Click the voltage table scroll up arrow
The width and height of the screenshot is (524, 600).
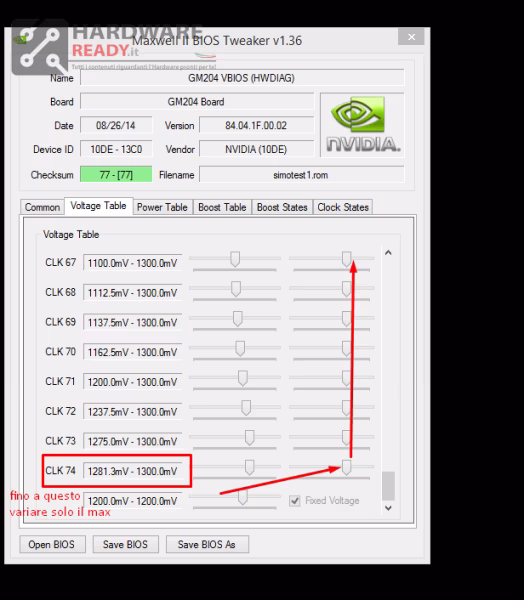click(x=388, y=253)
